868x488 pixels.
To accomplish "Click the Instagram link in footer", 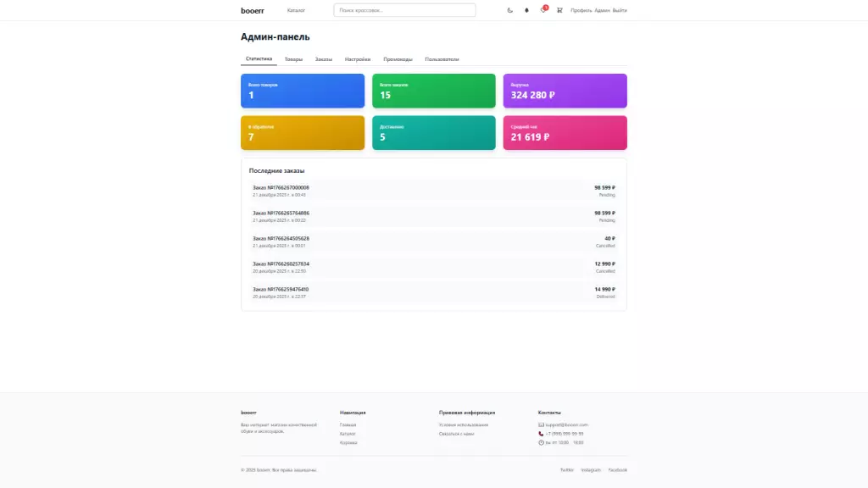I will pos(591,469).
